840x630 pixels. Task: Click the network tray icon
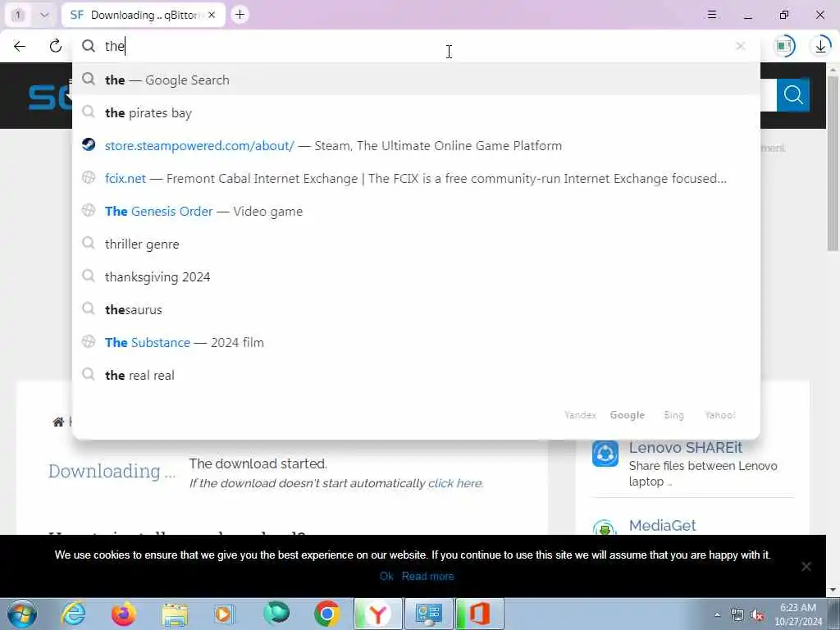(737, 615)
